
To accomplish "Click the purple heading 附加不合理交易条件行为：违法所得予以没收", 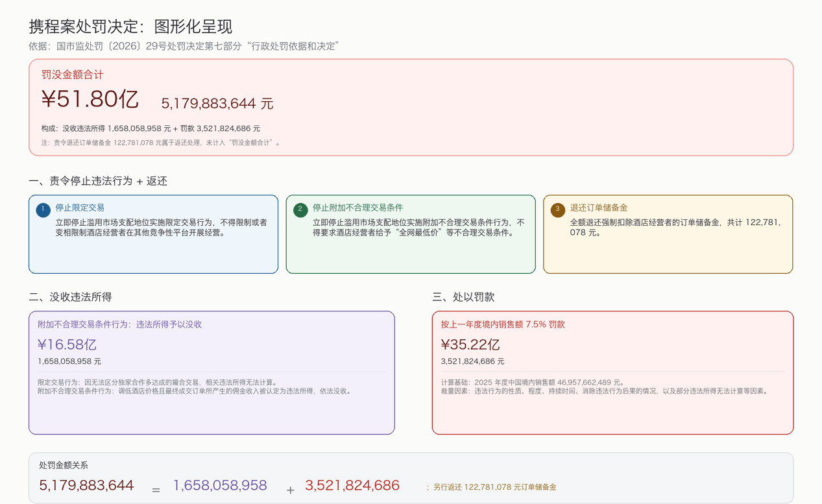I will [119, 324].
